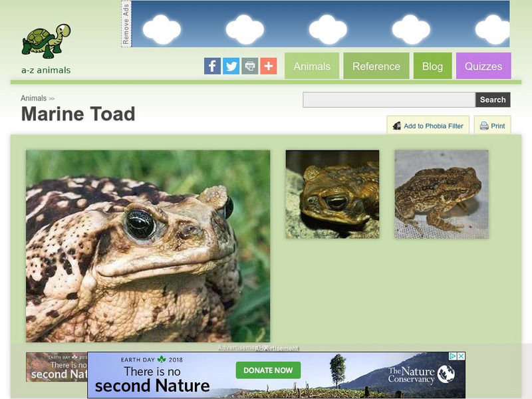This screenshot has width=532, height=399.
Task: Open the Animals menu tab
Action: click(312, 66)
